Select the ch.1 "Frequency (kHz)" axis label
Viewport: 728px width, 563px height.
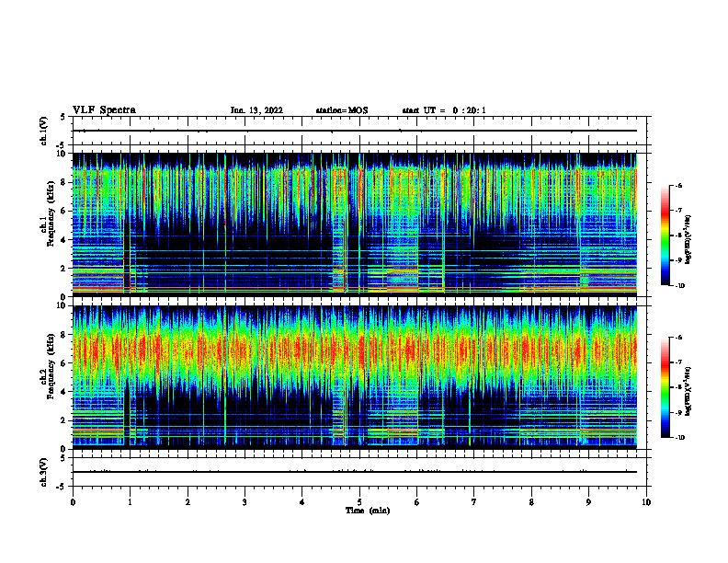click(x=51, y=213)
